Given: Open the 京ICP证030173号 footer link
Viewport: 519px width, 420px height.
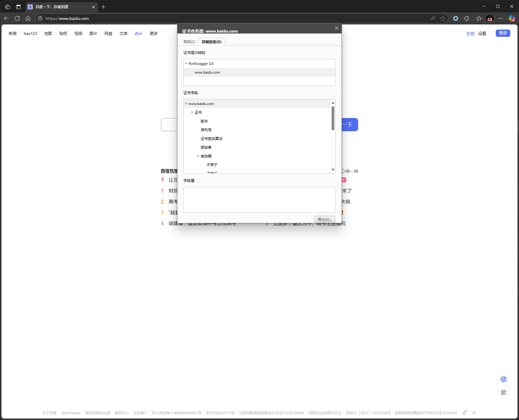Looking at the screenshot, I should [x=220, y=413].
